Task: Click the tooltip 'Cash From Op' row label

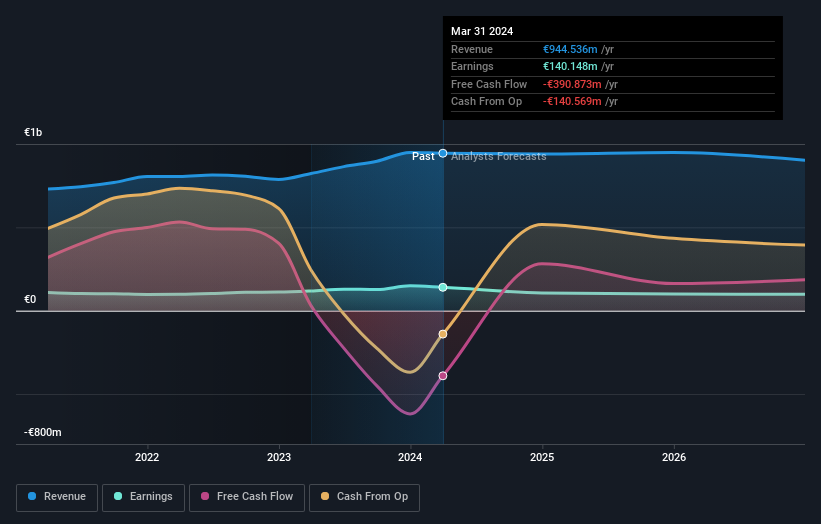Action: (x=486, y=102)
